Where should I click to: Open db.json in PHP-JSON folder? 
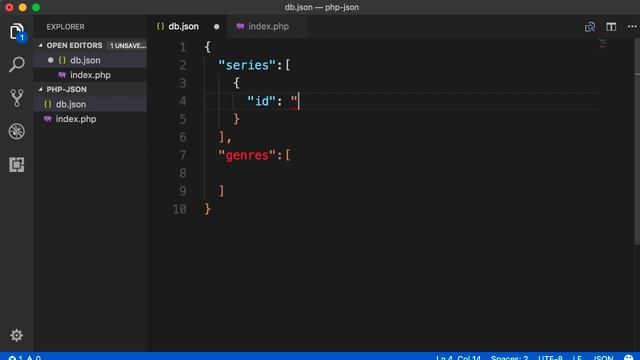[90, 104]
